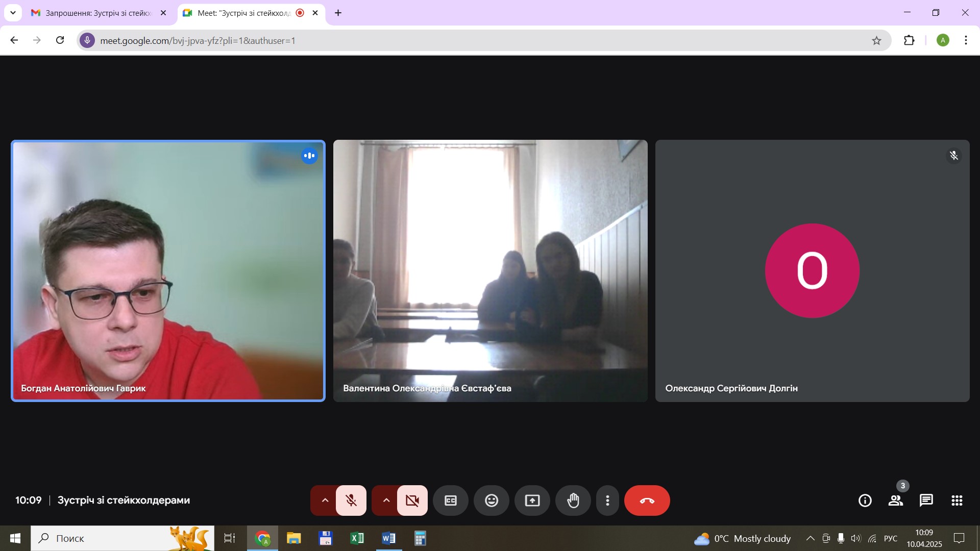
Task: Bookmark this page with star icon
Action: tap(876, 40)
